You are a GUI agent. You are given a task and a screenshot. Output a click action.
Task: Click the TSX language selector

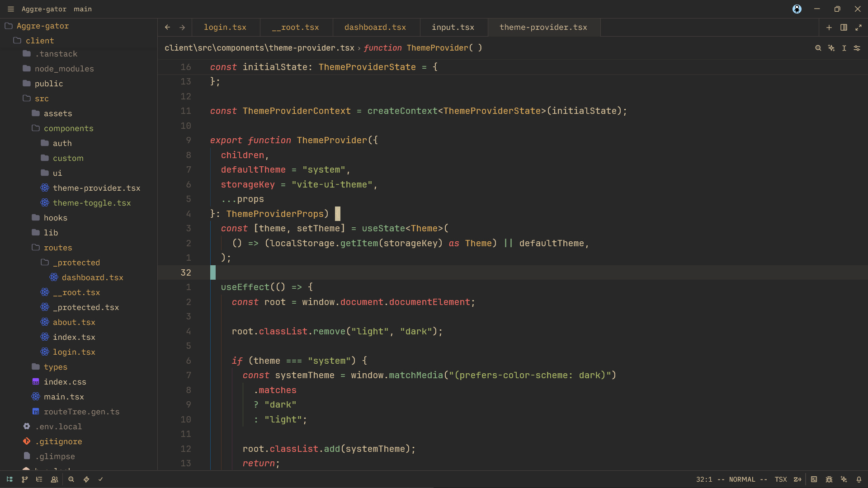pos(781,479)
